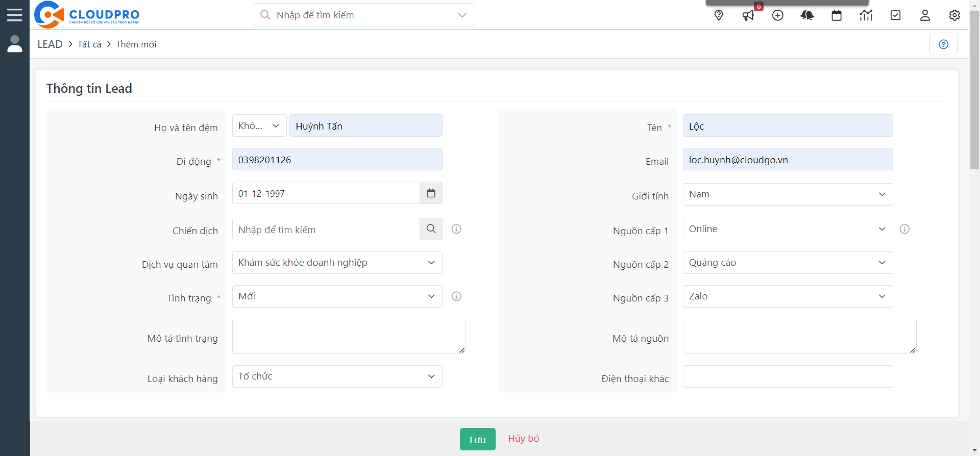980x456 pixels.
Task: Open the calendar icon in the top bar
Action: coord(837,15)
